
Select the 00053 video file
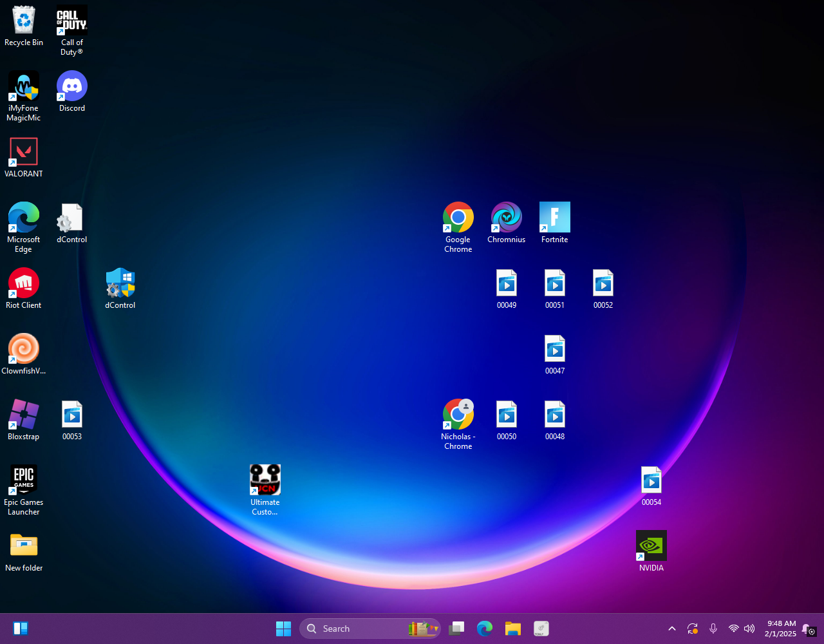point(72,420)
